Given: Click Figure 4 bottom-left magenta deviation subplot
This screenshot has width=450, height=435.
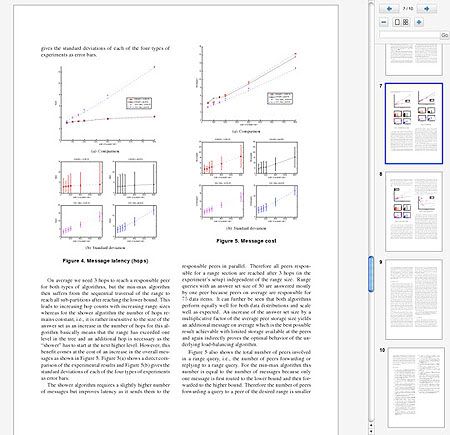Looking at the screenshot, I should click(x=80, y=221).
